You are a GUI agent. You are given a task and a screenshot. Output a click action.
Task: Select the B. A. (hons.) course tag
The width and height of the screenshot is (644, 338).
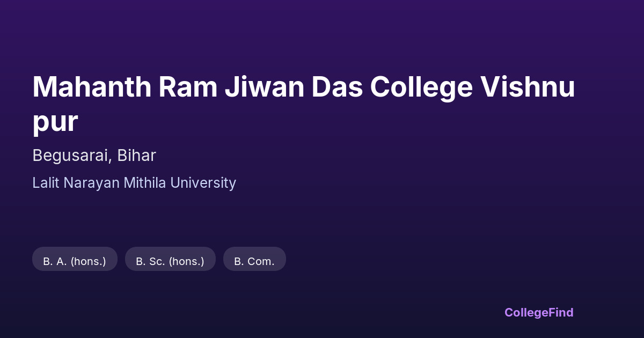75,261
